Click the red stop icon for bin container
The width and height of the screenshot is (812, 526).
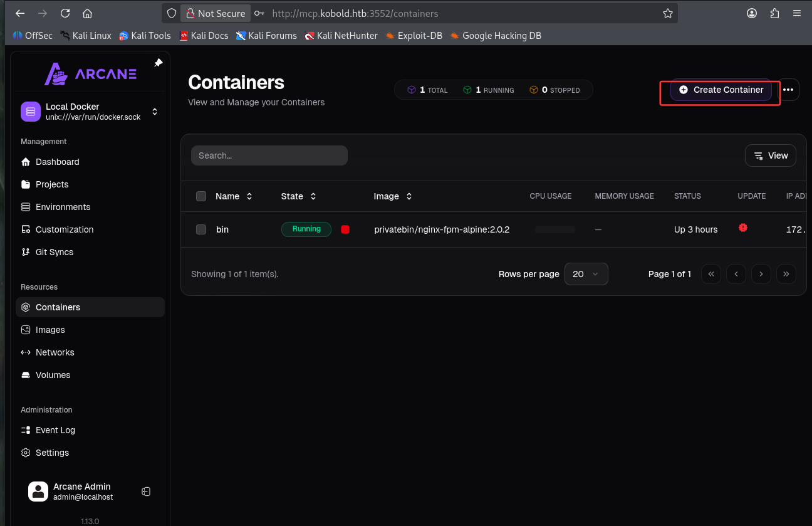345,229
